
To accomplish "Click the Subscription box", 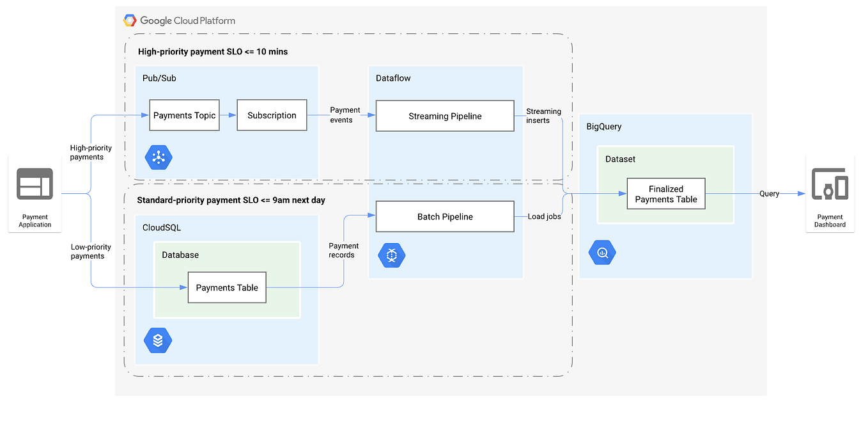I will coord(272,115).
